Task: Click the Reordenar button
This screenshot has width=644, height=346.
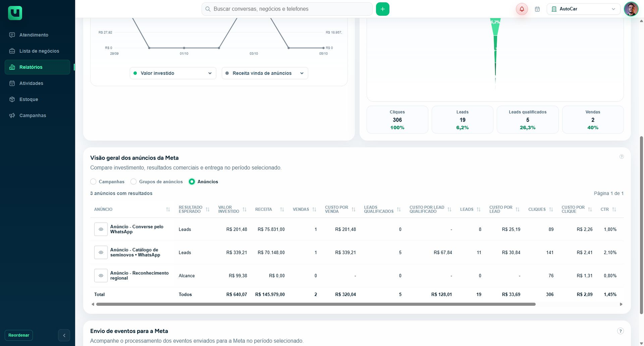Action: click(19, 335)
